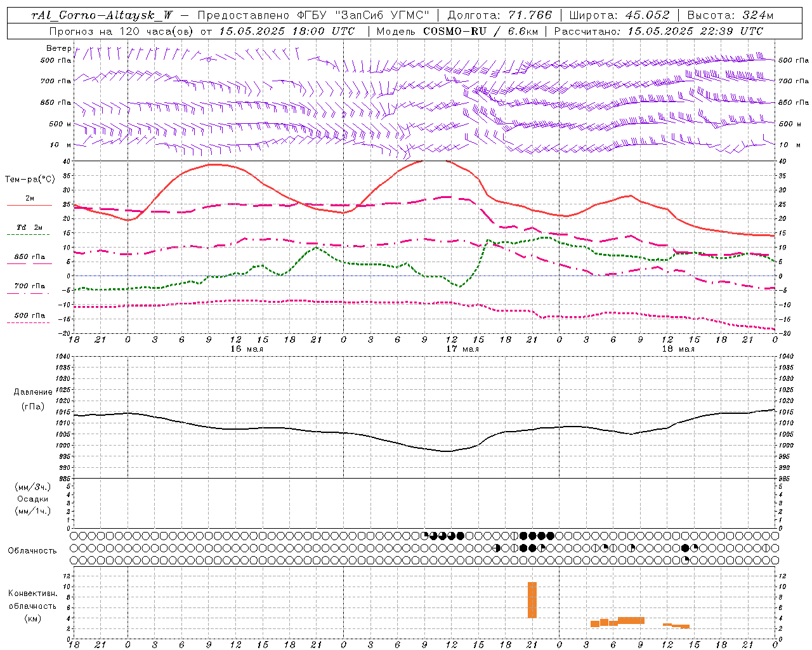Viewport: 812px width, 650px height.
Task: Click the Давление pressure panel label
Action: [x=33, y=392]
